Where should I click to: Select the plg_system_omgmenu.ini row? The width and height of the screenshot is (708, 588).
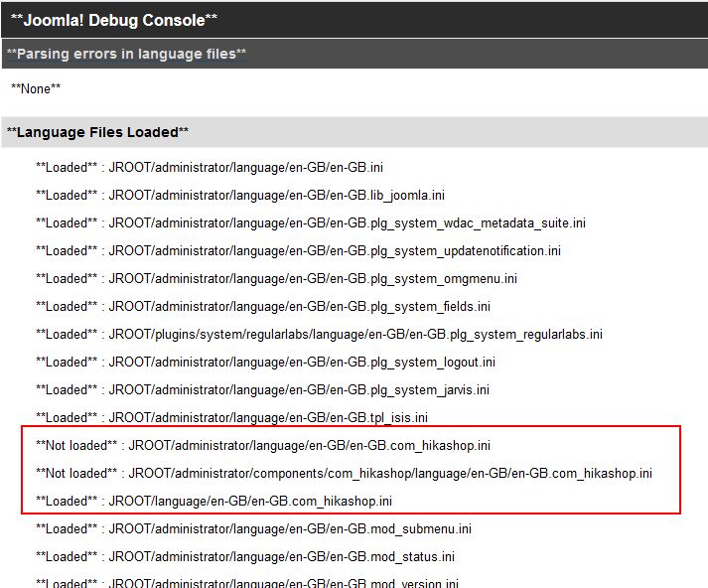tap(276, 279)
